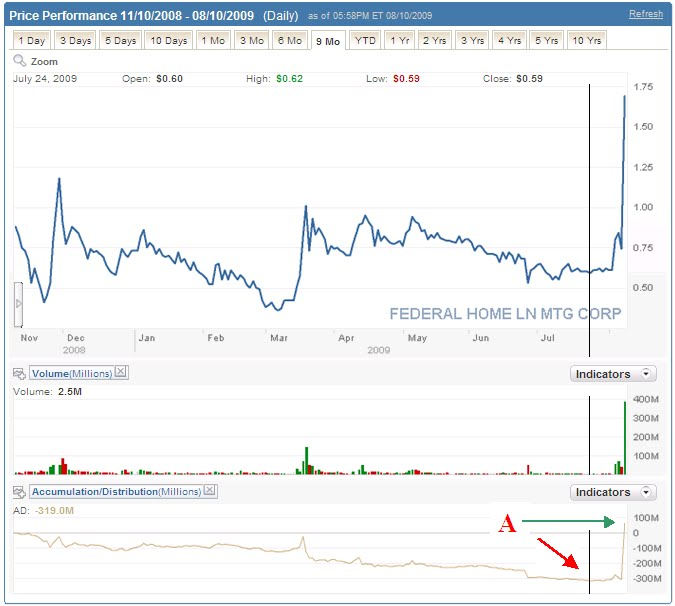Click the July 24, 2009 date readout
Screen dimensions: 675x606
point(45,79)
